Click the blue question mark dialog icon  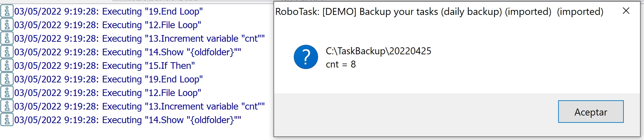coord(306,57)
